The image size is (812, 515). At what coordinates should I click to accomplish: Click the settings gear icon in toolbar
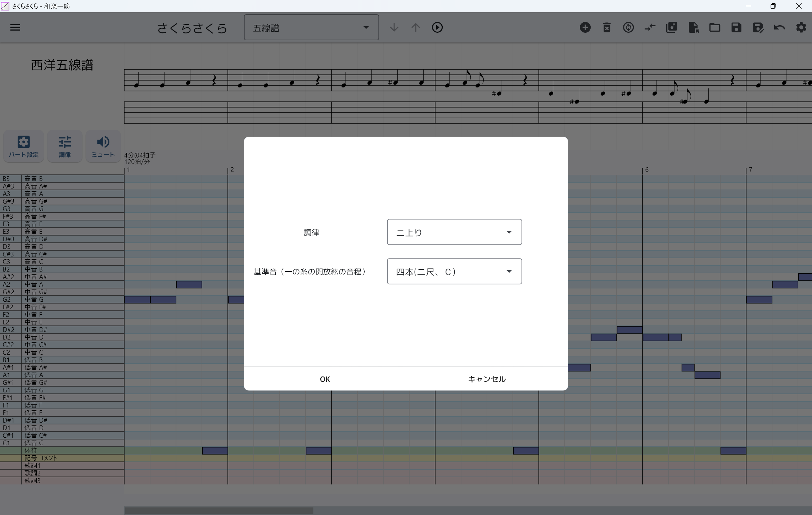[x=801, y=27]
